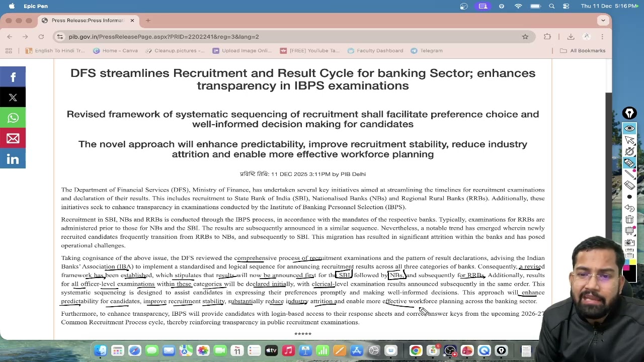Screen dimensions: 644x362
Task: Open Photos from the Dock
Action: (x=203, y=350)
